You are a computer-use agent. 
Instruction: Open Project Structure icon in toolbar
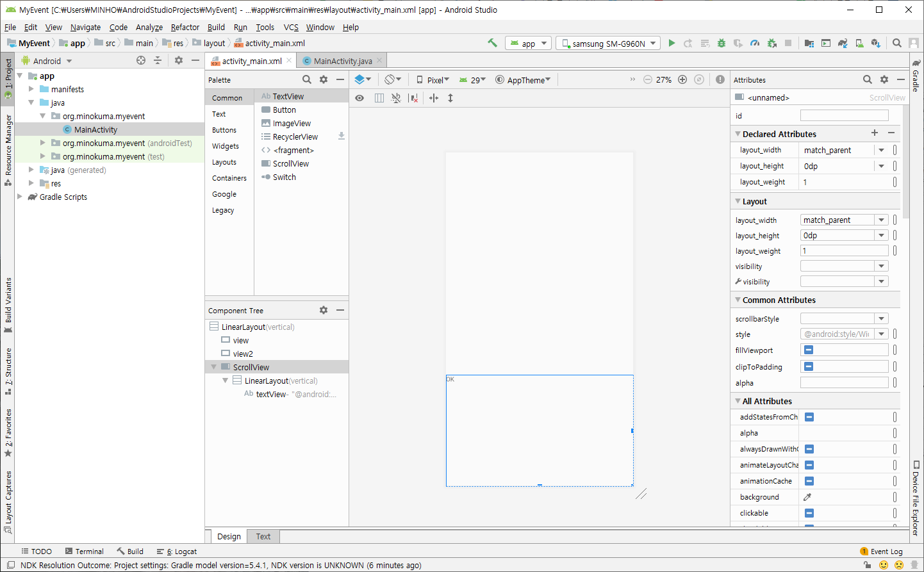809,43
